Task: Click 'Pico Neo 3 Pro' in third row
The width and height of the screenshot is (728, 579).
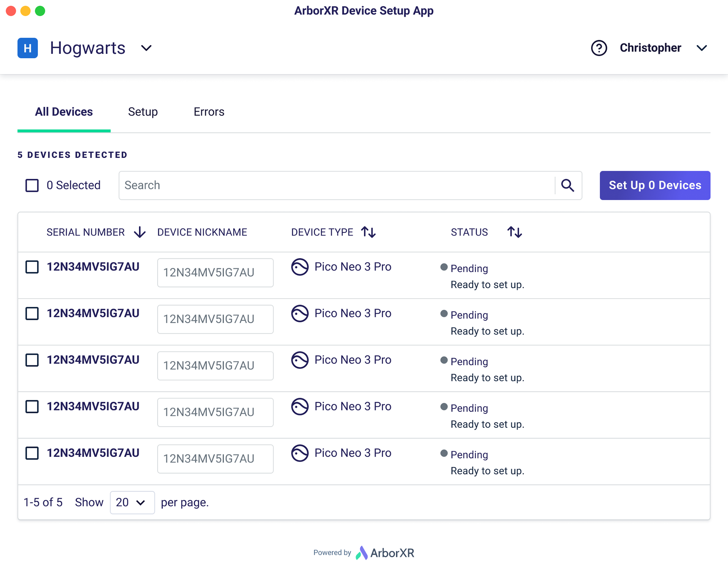Action: pyautogui.click(x=353, y=360)
